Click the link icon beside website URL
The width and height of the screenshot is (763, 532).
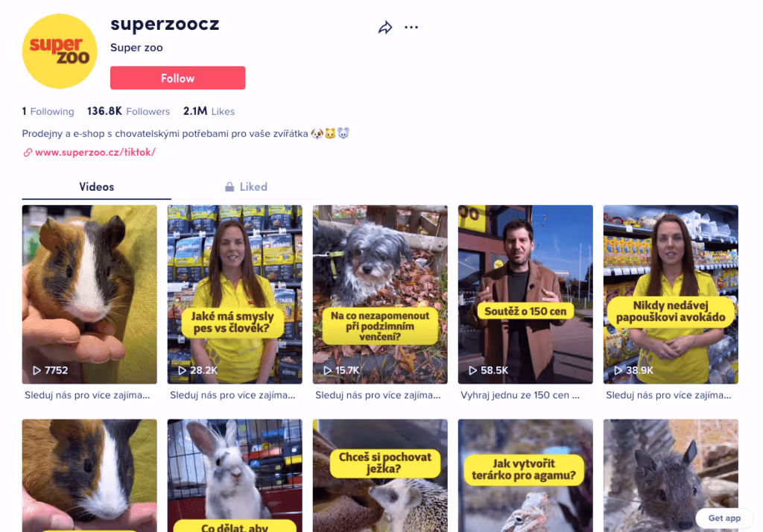pyautogui.click(x=28, y=152)
